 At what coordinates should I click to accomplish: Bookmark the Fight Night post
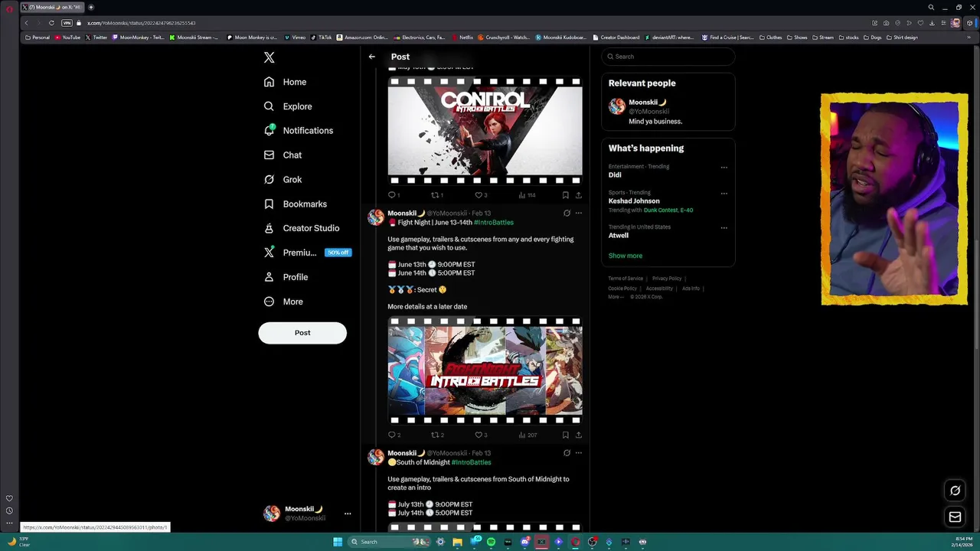pyautogui.click(x=565, y=435)
